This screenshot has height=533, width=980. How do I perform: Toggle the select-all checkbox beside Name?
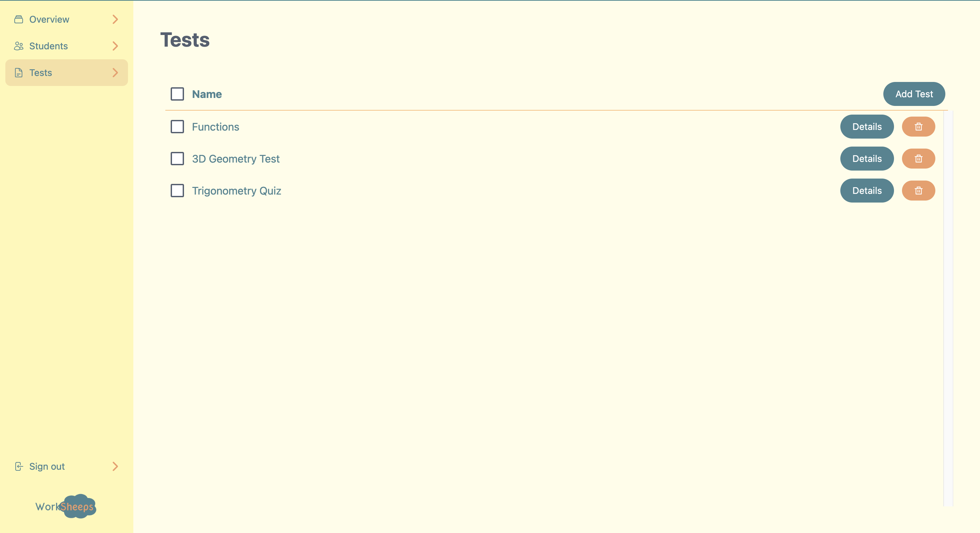[177, 94]
